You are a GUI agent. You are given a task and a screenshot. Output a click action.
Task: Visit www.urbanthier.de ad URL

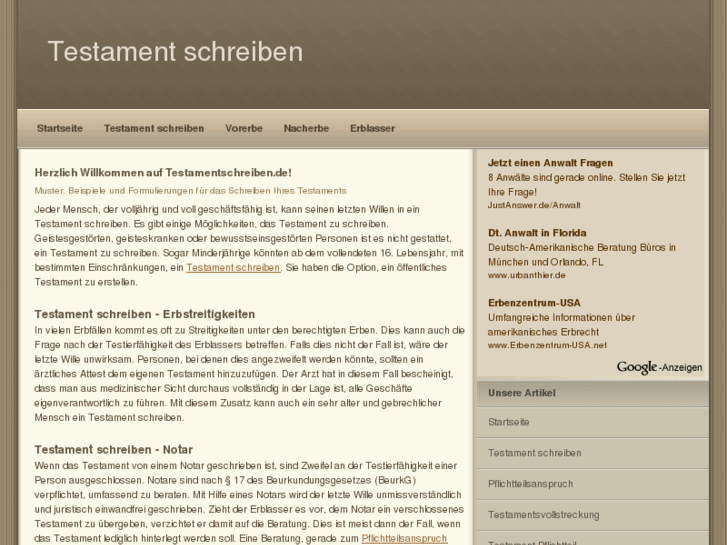tap(527, 275)
